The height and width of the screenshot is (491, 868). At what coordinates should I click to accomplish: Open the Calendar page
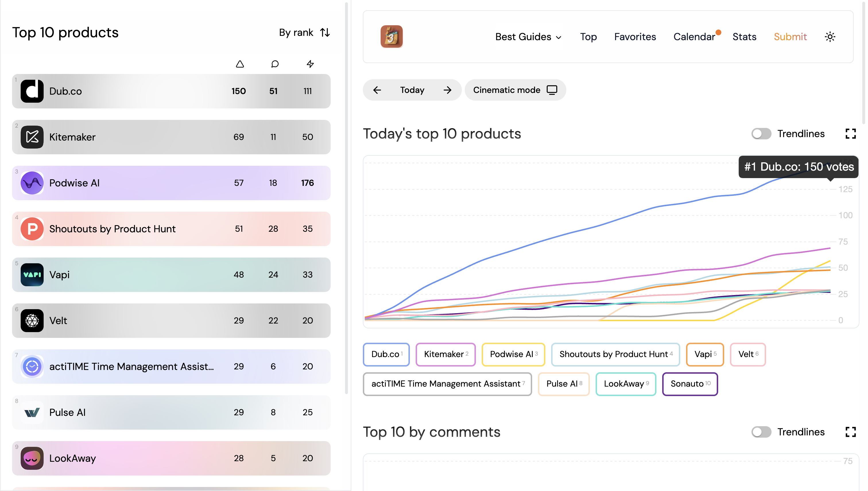pos(694,37)
